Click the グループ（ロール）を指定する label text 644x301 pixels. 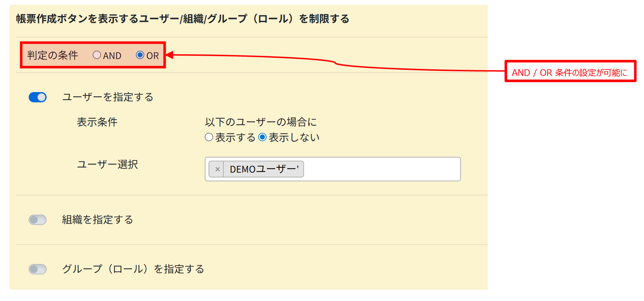[133, 269]
